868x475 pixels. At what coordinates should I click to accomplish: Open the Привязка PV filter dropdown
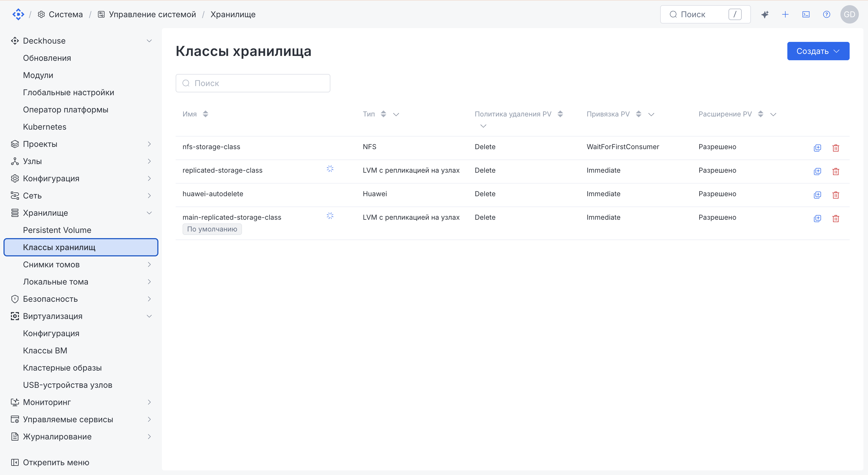coord(651,114)
